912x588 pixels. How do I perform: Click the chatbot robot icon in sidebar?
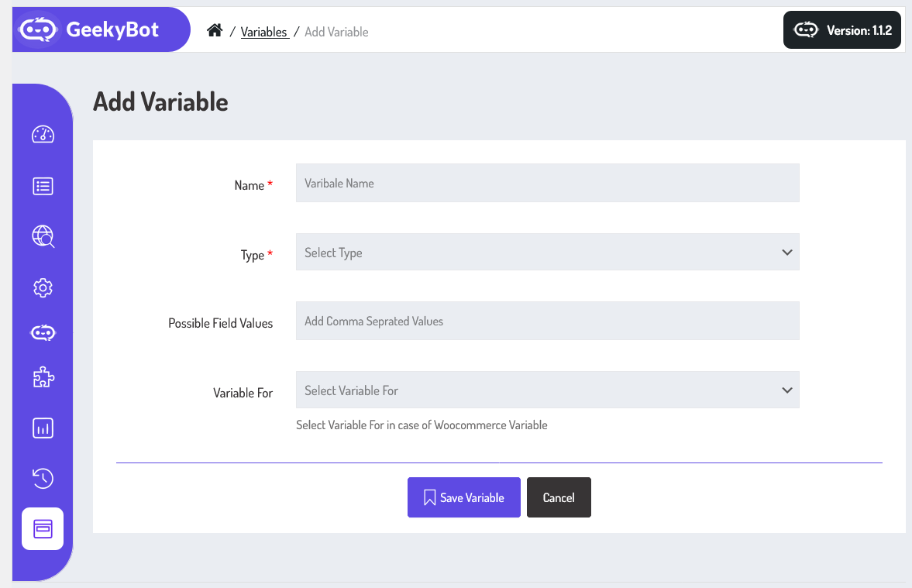[43, 333]
